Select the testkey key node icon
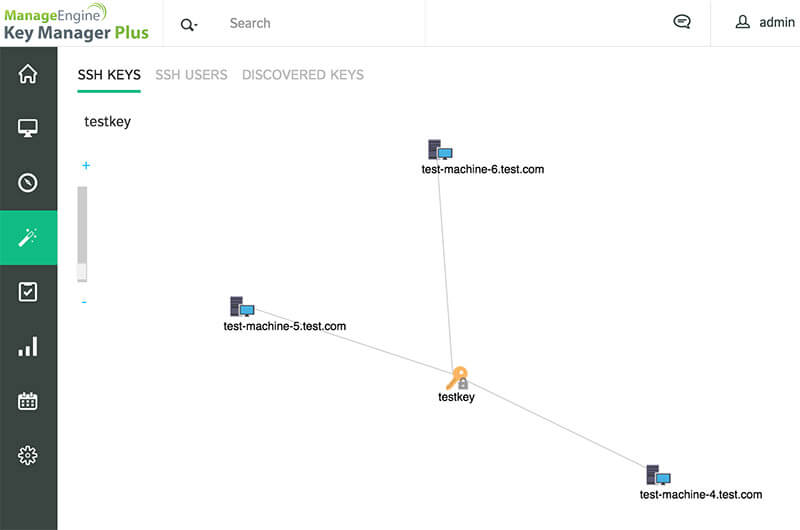 point(457,378)
